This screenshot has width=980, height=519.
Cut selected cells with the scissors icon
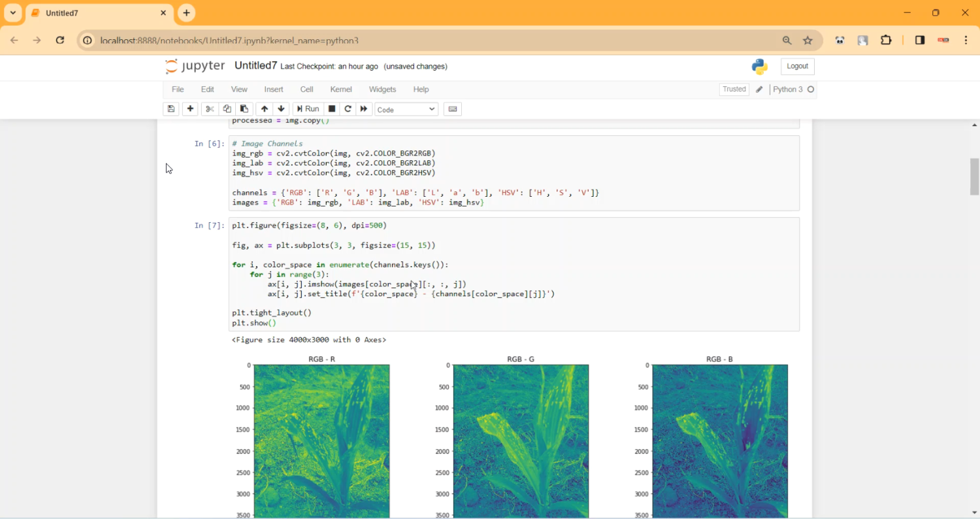(210, 109)
